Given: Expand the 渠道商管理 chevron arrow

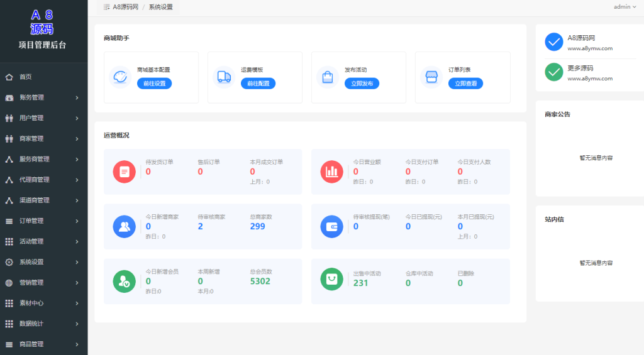Looking at the screenshot, I should [77, 200].
